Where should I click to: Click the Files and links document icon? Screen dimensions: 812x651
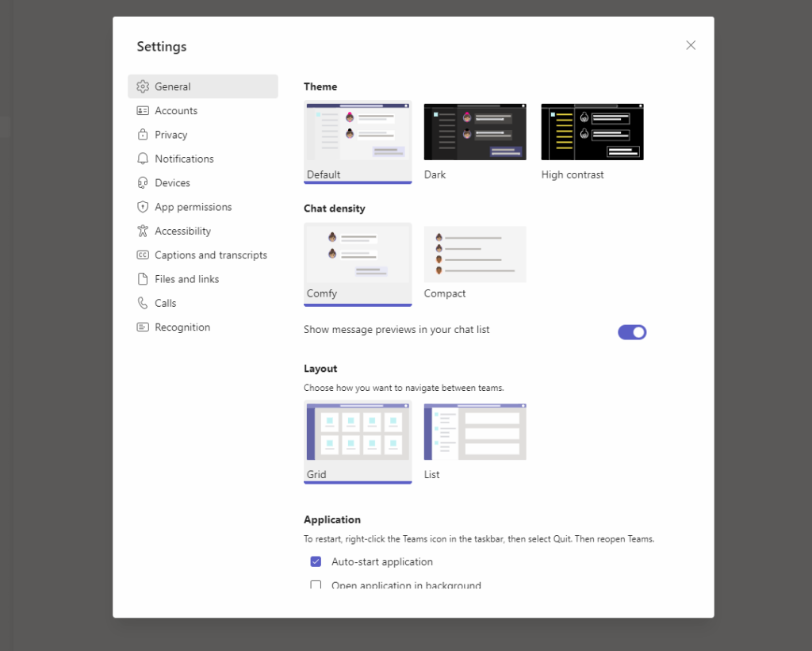point(143,279)
